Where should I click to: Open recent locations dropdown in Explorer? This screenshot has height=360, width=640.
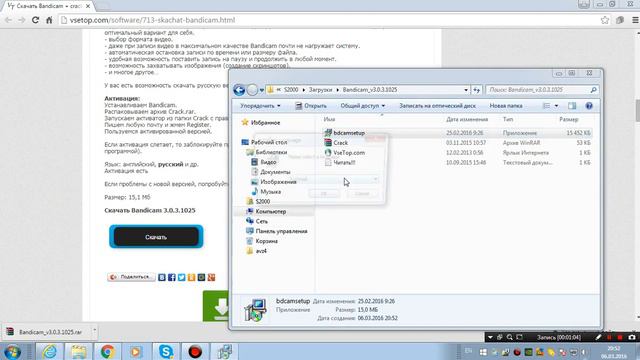262,90
